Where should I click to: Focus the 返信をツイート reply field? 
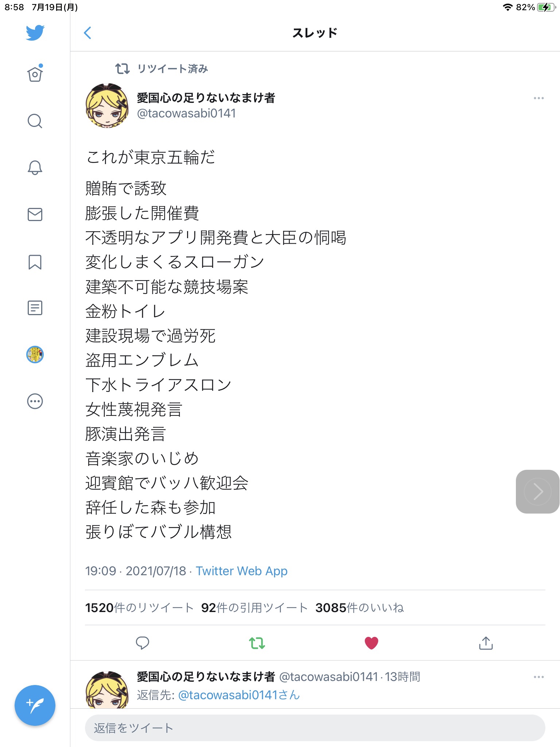click(x=315, y=728)
